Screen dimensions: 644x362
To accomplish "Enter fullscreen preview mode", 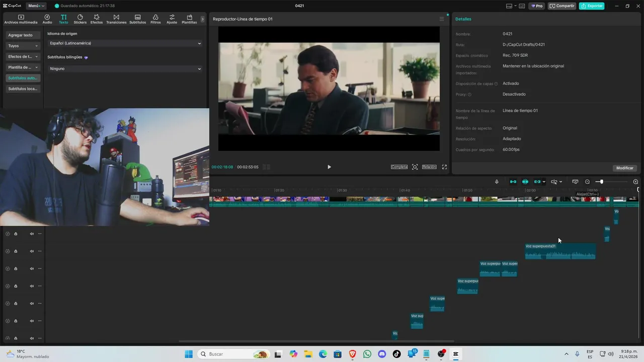I will 444,167.
